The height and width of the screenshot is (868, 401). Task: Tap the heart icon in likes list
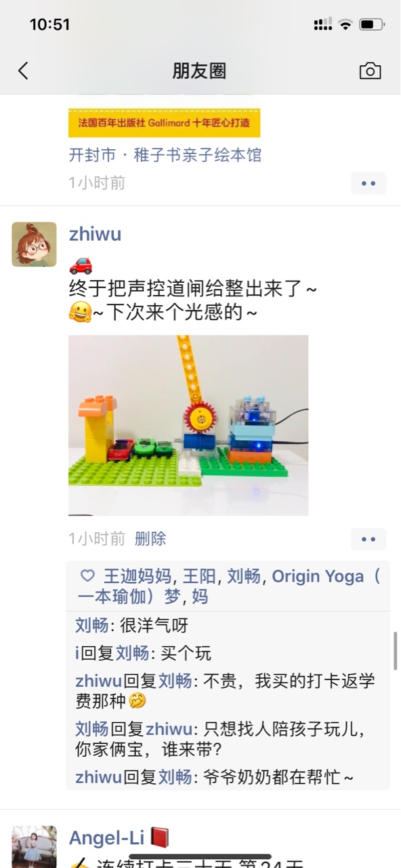point(87,576)
